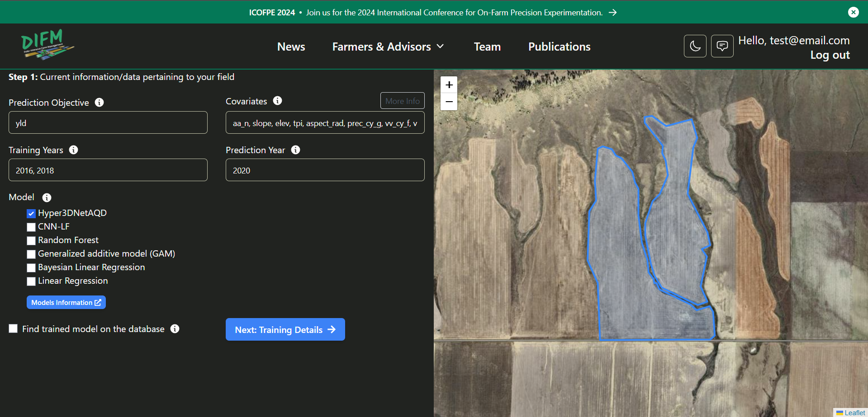Viewport: 868px width, 417px height.
Task: Expand the Farmers & Advisors dropdown
Action: [388, 47]
